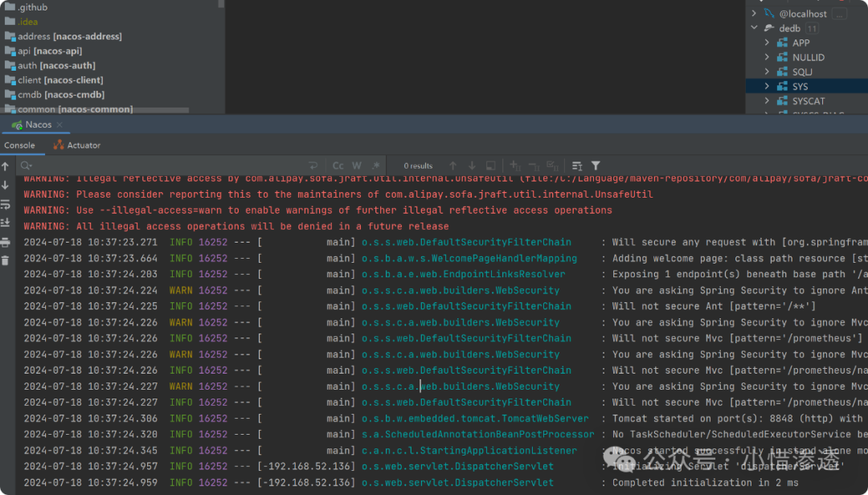
Task: Switch to the Actuator tab
Action: coord(77,145)
